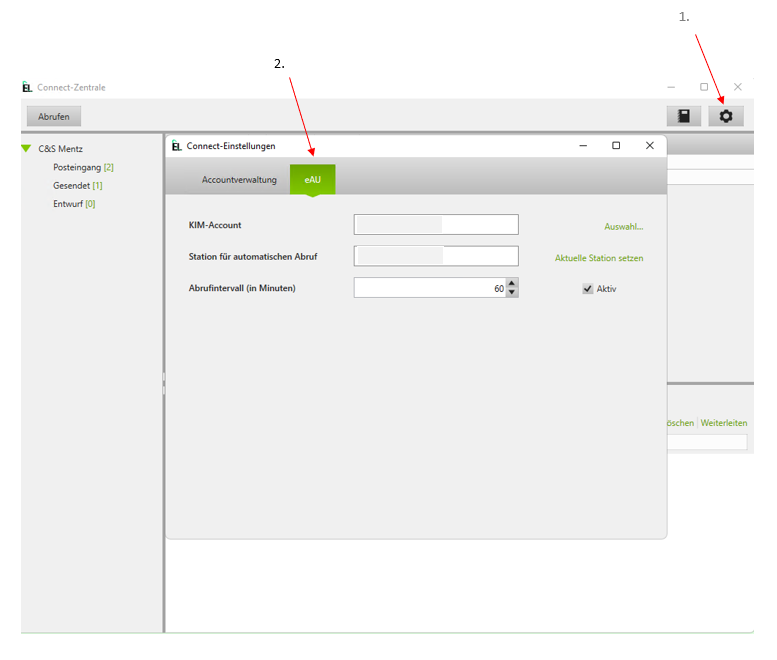Click the Connect-Einstellungen dialog logo icon
Image resolution: width=777 pixels, height=660 pixels.
[177, 146]
